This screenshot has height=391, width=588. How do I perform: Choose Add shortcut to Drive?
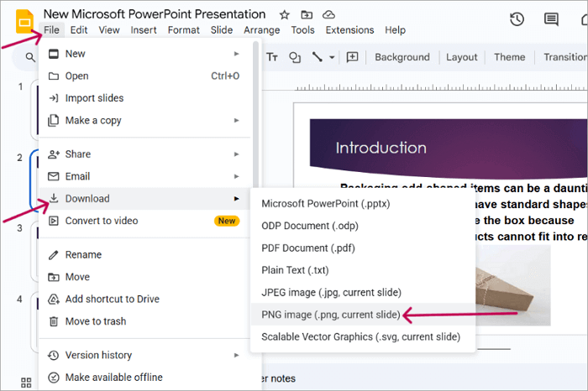(x=144, y=300)
